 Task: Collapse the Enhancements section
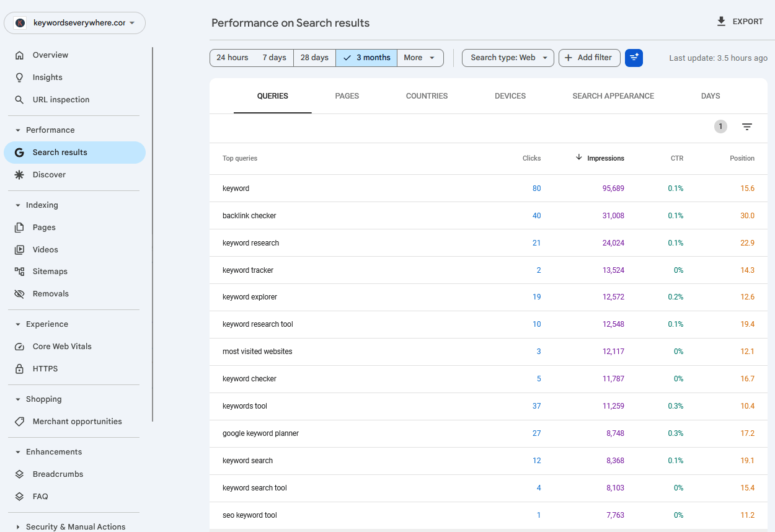[x=18, y=452]
